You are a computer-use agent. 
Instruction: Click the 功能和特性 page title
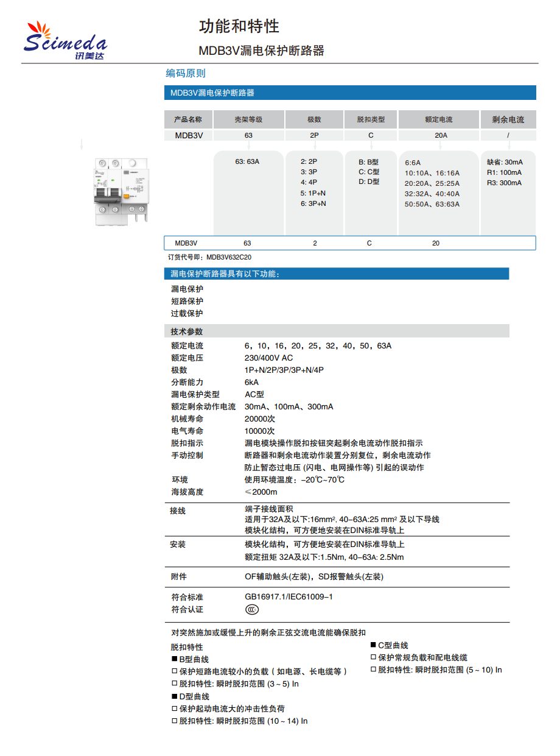[x=239, y=26]
